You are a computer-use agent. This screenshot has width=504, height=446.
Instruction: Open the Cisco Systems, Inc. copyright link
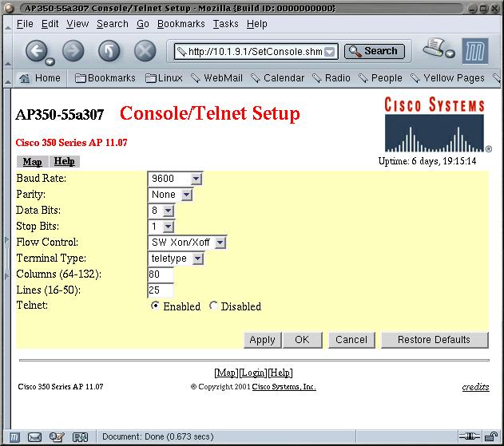point(284,387)
